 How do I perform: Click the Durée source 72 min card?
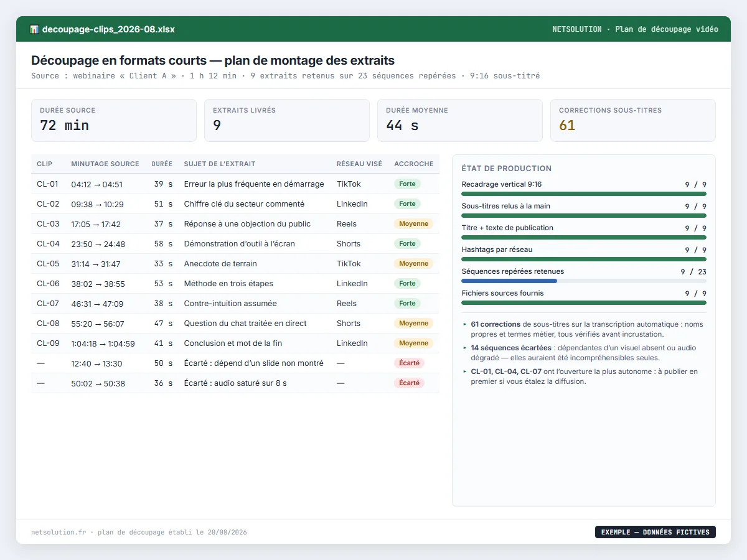114,121
